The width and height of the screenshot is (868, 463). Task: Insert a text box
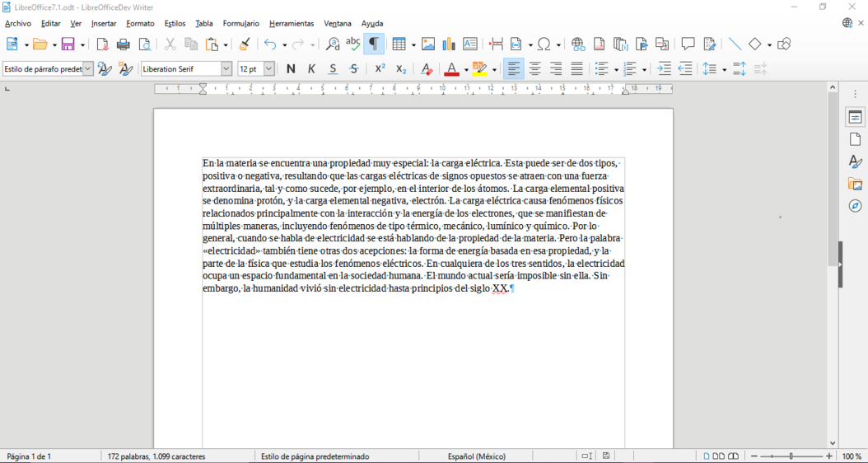click(x=470, y=44)
